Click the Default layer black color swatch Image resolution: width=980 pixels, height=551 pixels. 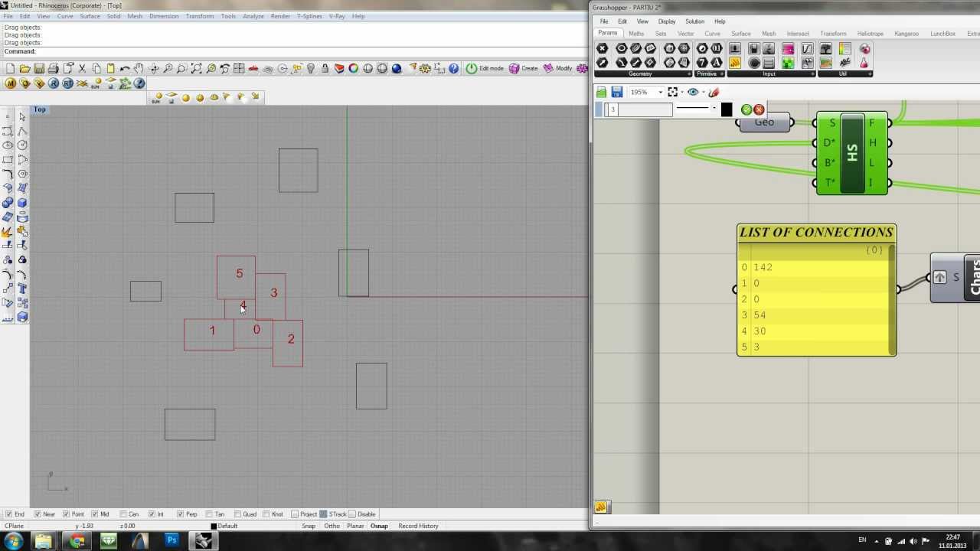point(214,526)
